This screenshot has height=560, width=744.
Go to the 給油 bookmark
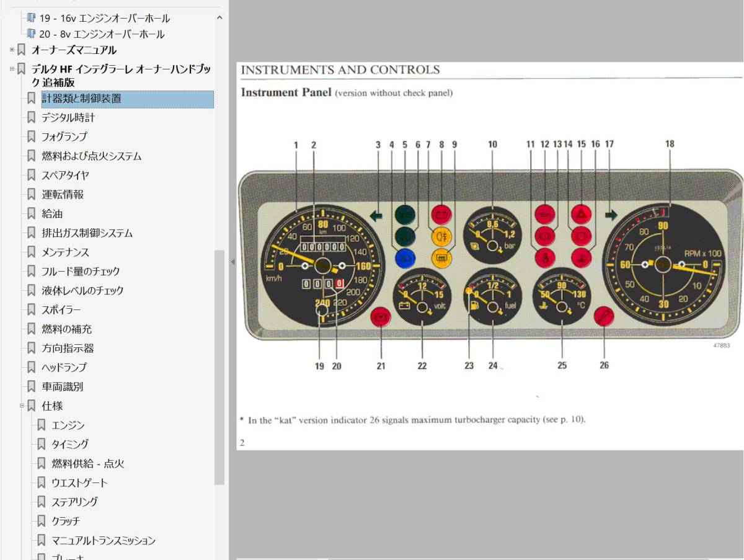[x=52, y=213]
